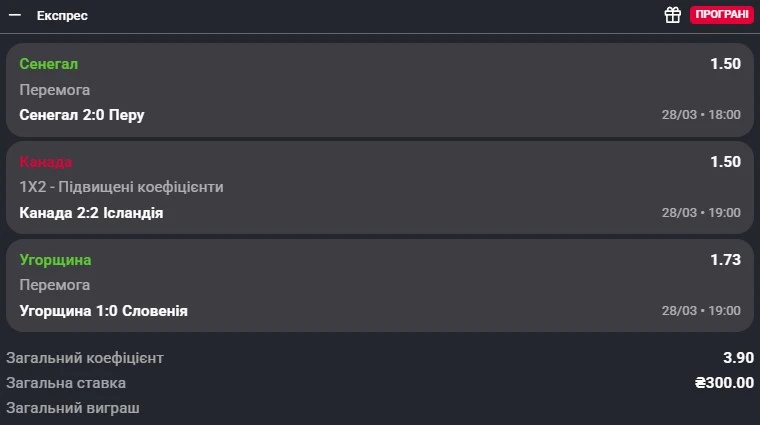760x425 pixels.
Task: Click the 1.50 odds for Канада
Action: pyautogui.click(x=725, y=162)
